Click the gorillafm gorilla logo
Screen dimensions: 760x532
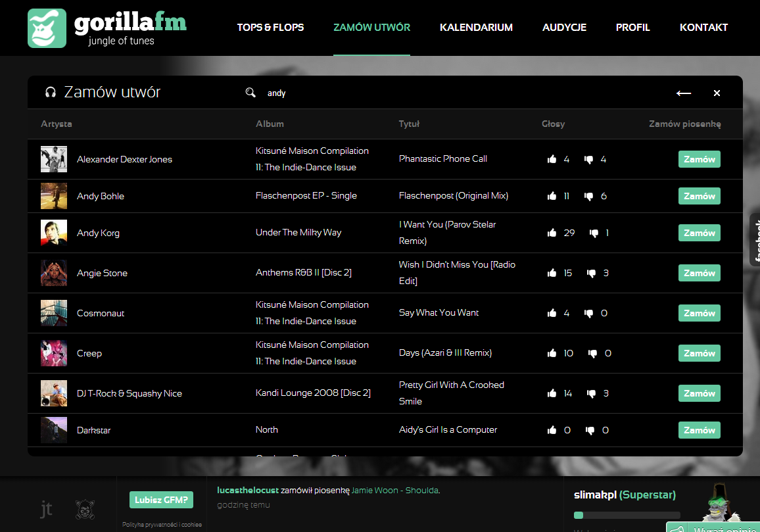(x=47, y=28)
